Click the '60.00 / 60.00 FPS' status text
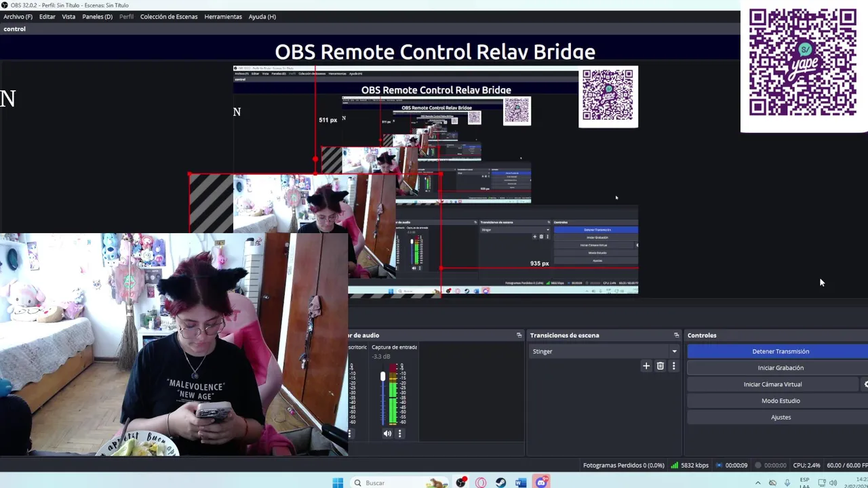 coord(847,466)
